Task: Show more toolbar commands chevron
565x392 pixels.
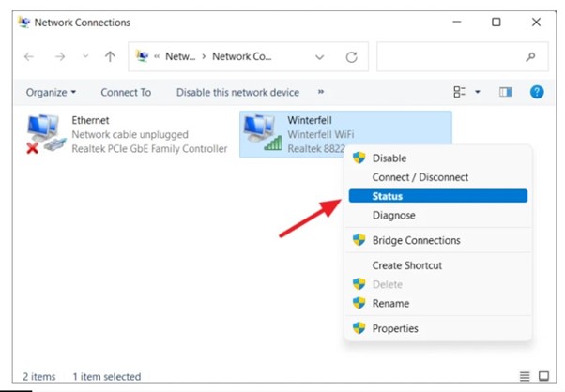Action: (x=321, y=92)
